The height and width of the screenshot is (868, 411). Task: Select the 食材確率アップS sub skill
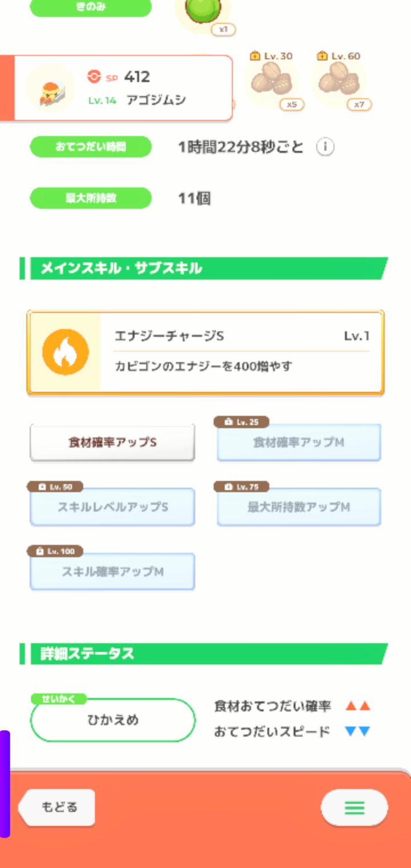112,443
